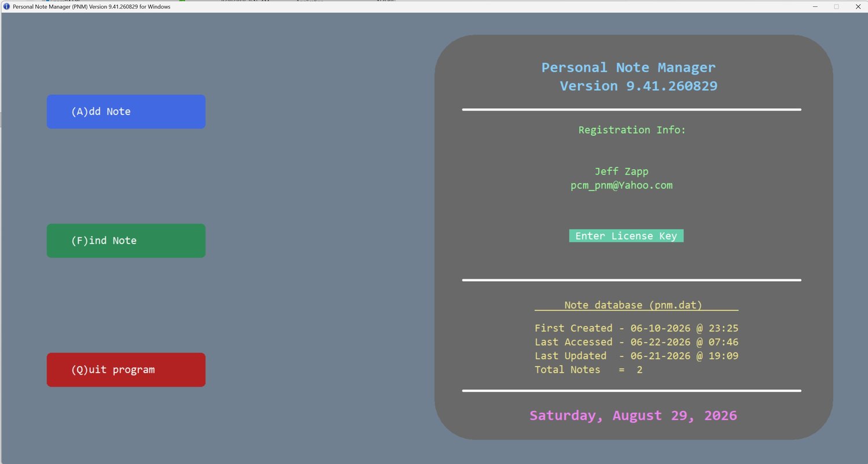Open the (F)ind Note button
Viewport: 868px width, 464px height.
tap(126, 241)
